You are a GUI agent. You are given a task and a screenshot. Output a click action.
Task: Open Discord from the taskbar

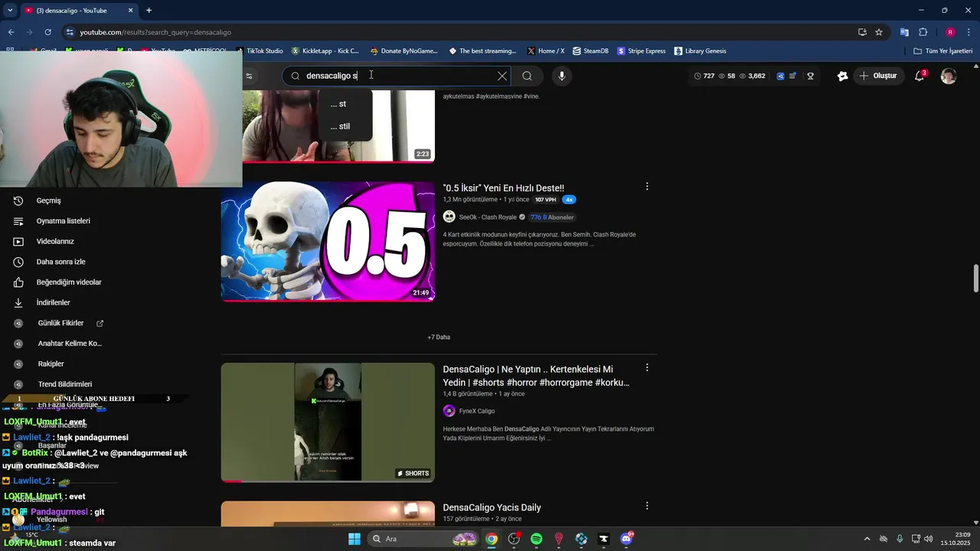627,539
